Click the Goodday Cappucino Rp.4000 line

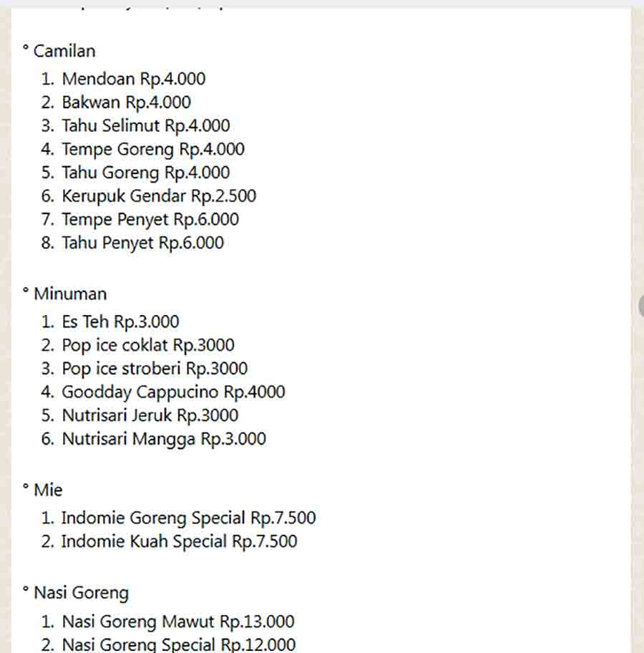pyautogui.click(x=173, y=392)
